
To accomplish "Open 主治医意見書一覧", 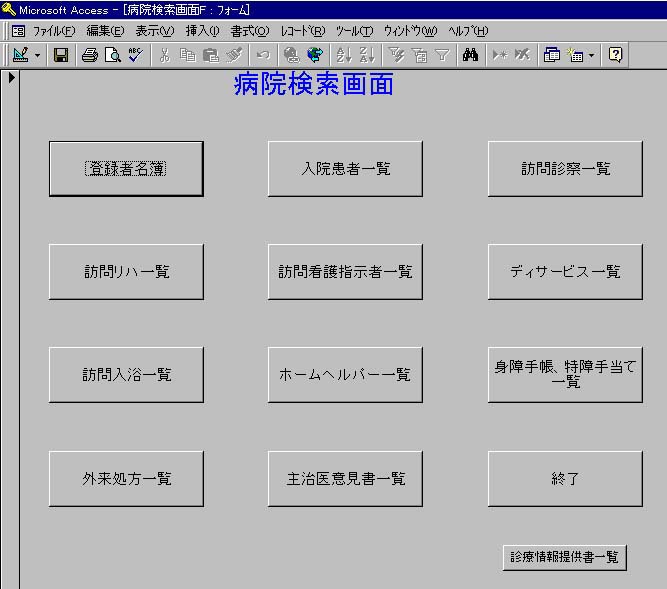I will [x=345, y=479].
